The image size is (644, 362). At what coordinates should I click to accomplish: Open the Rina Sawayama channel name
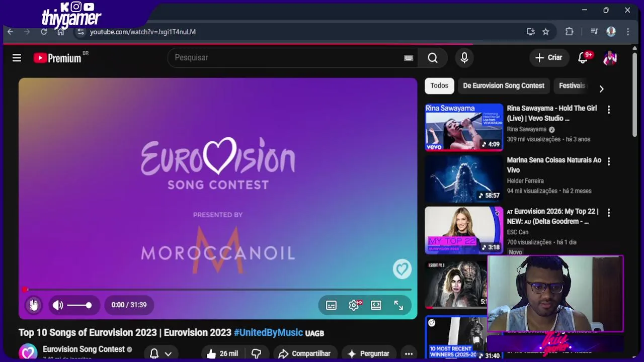(526, 129)
